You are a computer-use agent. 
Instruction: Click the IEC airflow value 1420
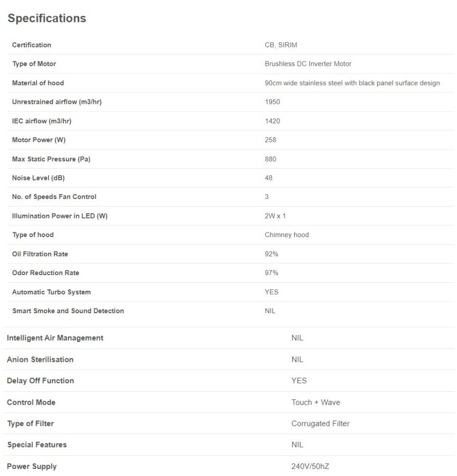coord(272,121)
